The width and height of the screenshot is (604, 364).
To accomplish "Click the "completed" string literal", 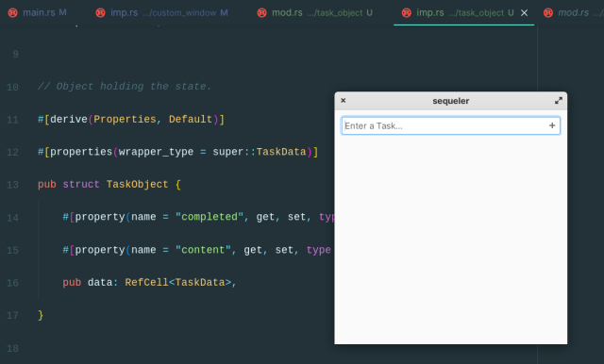I will pos(210,217).
